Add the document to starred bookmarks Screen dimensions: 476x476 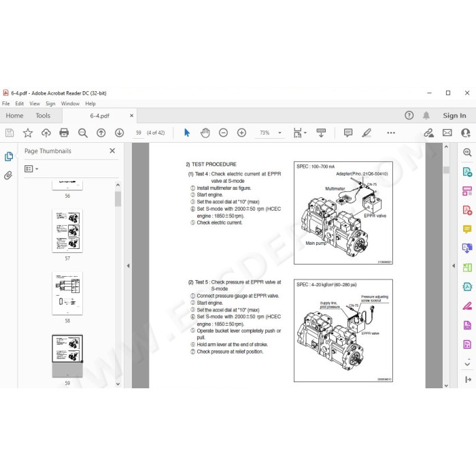coord(28,133)
